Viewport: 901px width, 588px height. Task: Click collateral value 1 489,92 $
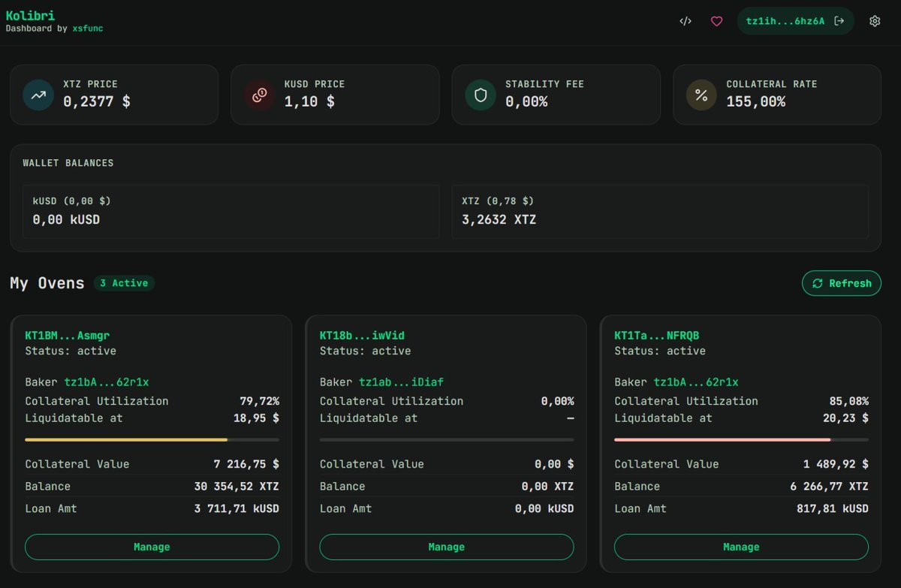pyautogui.click(x=836, y=464)
